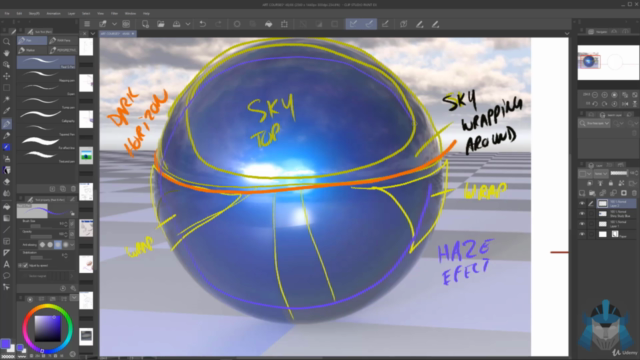Image resolution: width=640 pixels, height=360 pixels.
Task: Click the Undo arrow in the toolbar
Action: (x=202, y=24)
